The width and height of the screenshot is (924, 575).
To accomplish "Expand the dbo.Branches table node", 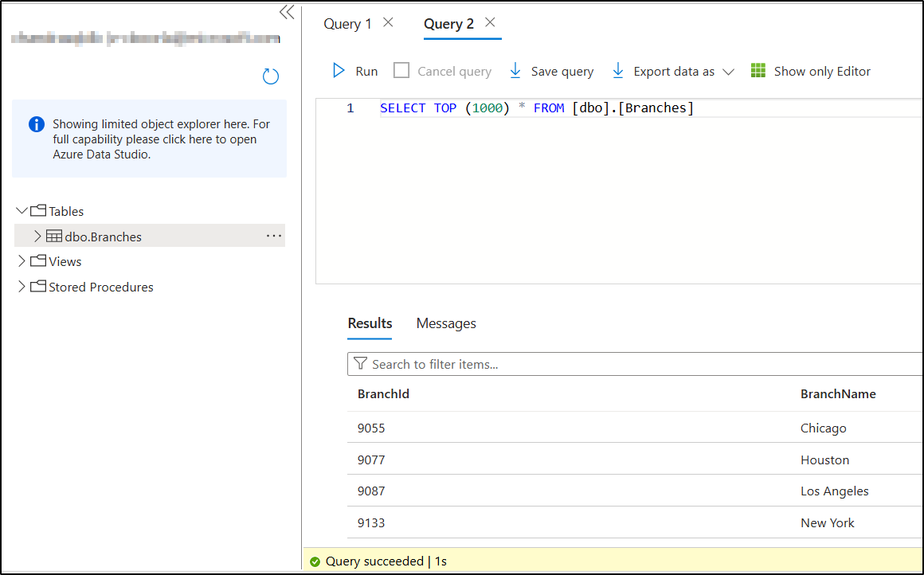I will (37, 237).
